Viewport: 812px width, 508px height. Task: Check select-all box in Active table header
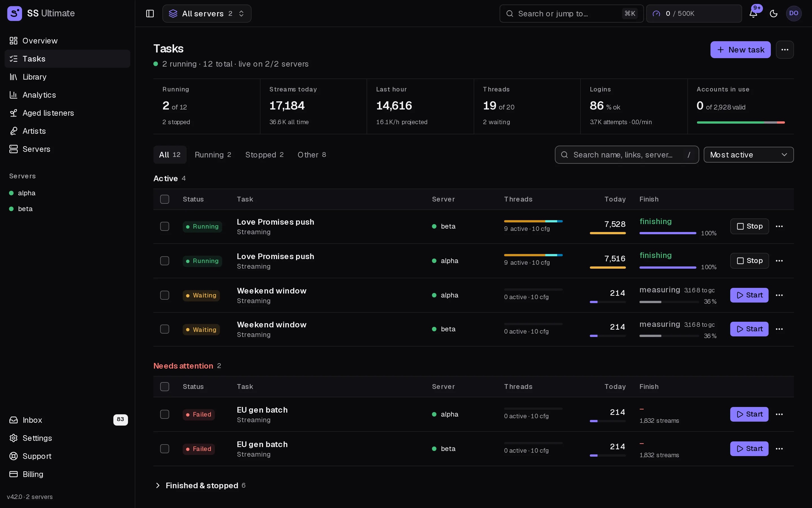point(164,199)
